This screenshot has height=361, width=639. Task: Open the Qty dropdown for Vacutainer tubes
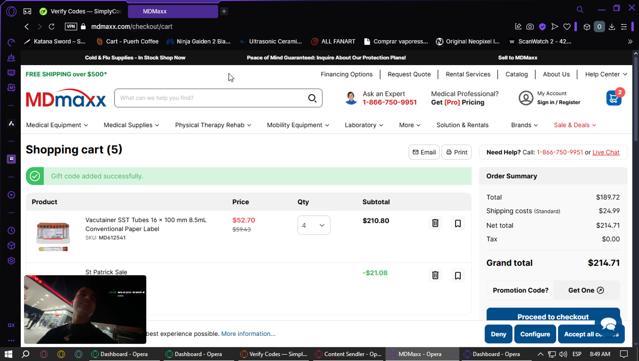pos(313,225)
